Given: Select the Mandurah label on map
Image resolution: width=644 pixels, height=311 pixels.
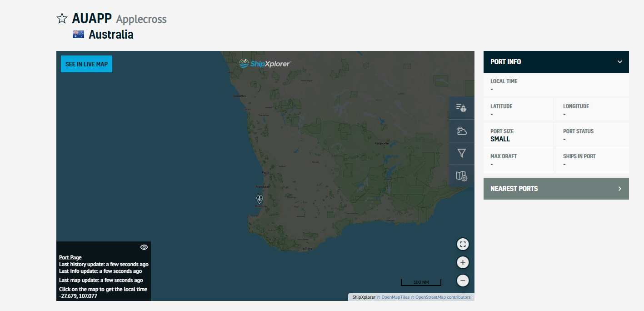Looking at the screenshot, I should 263,187.
